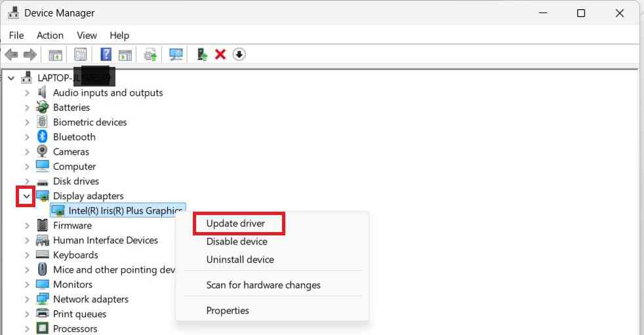Click the Disk drives icon
The height and width of the screenshot is (335, 644).
coord(43,182)
